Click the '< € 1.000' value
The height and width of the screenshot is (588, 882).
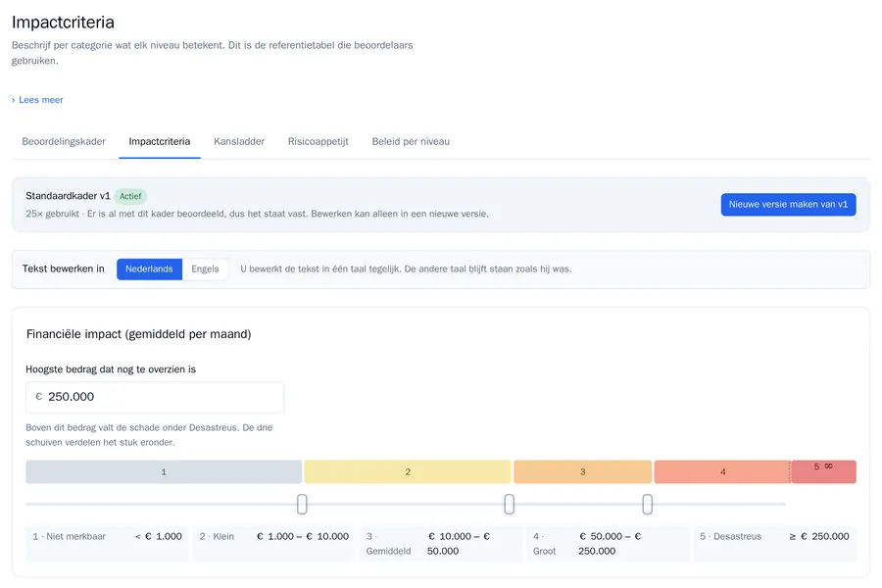[159, 536]
